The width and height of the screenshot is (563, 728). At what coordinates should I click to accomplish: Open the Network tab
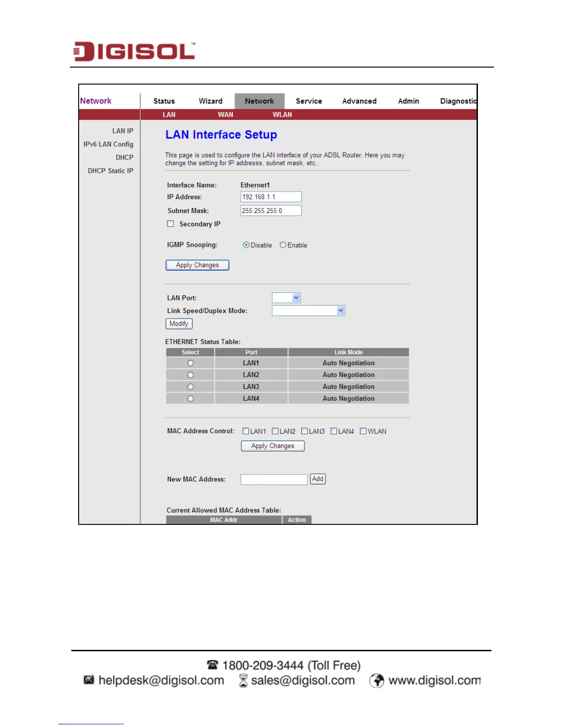click(x=259, y=101)
